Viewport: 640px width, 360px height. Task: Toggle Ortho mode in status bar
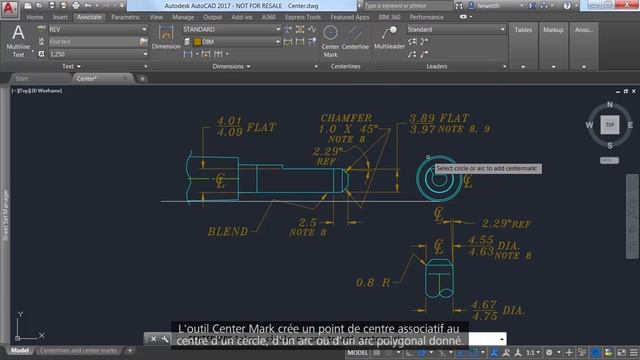pos(409,353)
